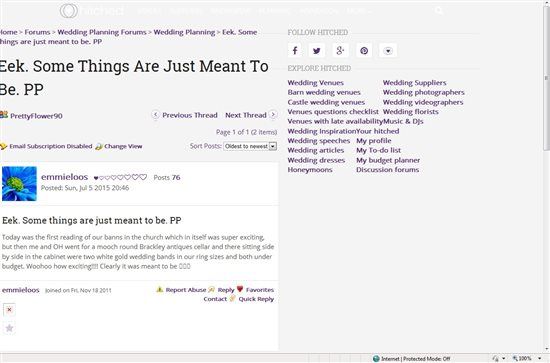The image size is (550, 363).
Task: Click the zoom 100% magnifier in status bar
Action: tap(515, 358)
